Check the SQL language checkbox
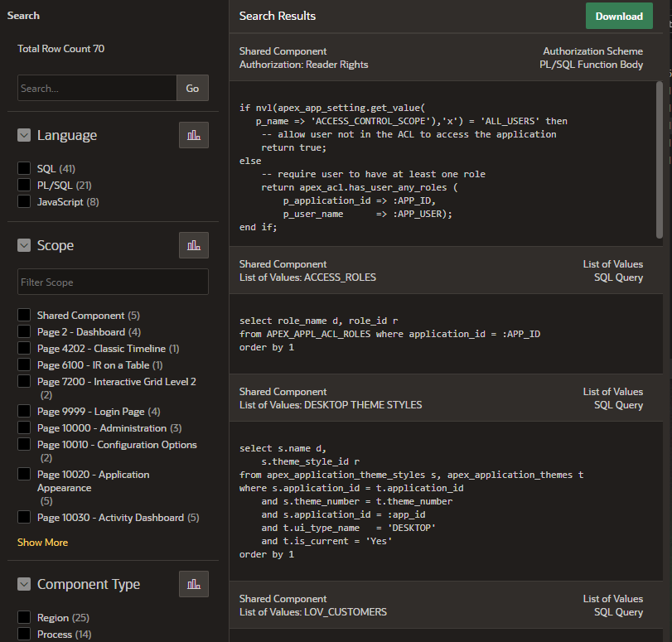672x642 pixels. (x=24, y=168)
